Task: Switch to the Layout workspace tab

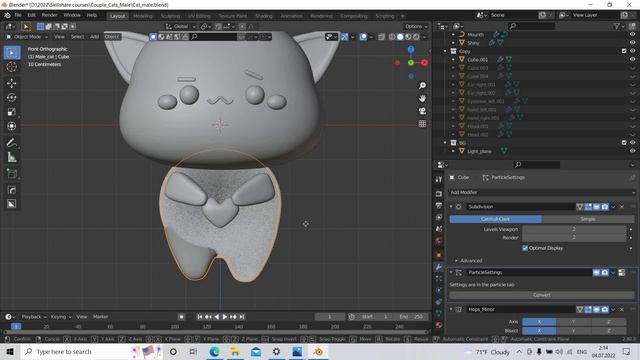Action: point(118,16)
